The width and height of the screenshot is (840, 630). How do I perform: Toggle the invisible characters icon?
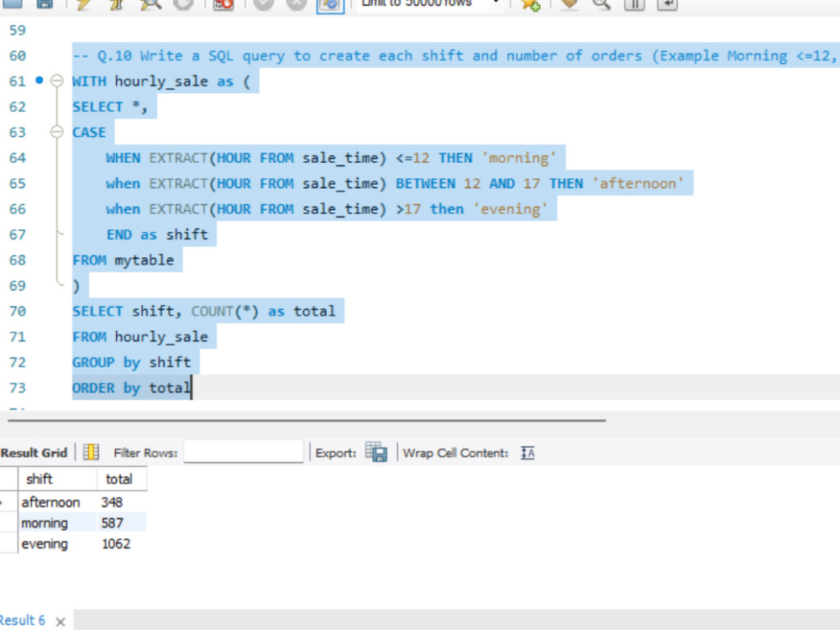(634, 3)
